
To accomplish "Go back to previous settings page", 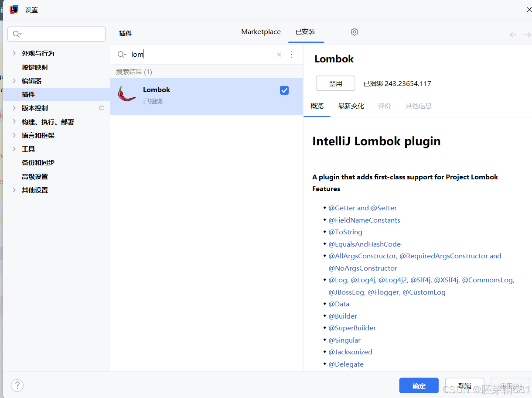I will point(513,35).
